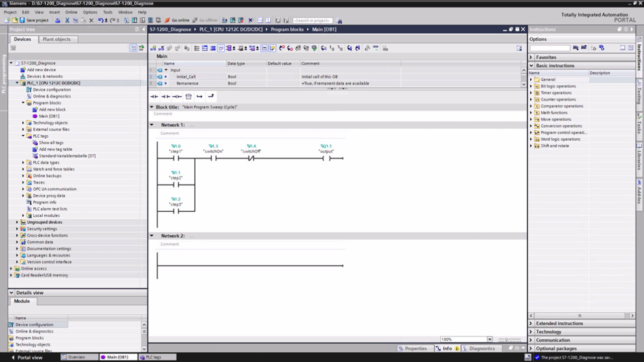Open the zoom percentage dropdown
Viewport: 644px width, 362px height.
(489, 339)
